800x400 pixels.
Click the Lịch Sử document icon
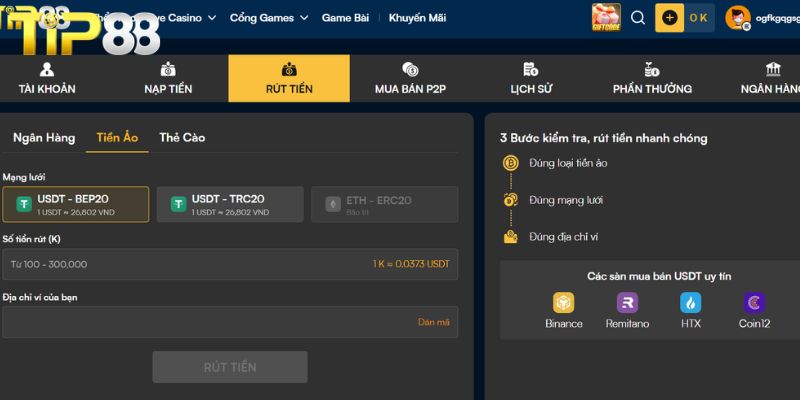pyautogui.click(x=531, y=69)
